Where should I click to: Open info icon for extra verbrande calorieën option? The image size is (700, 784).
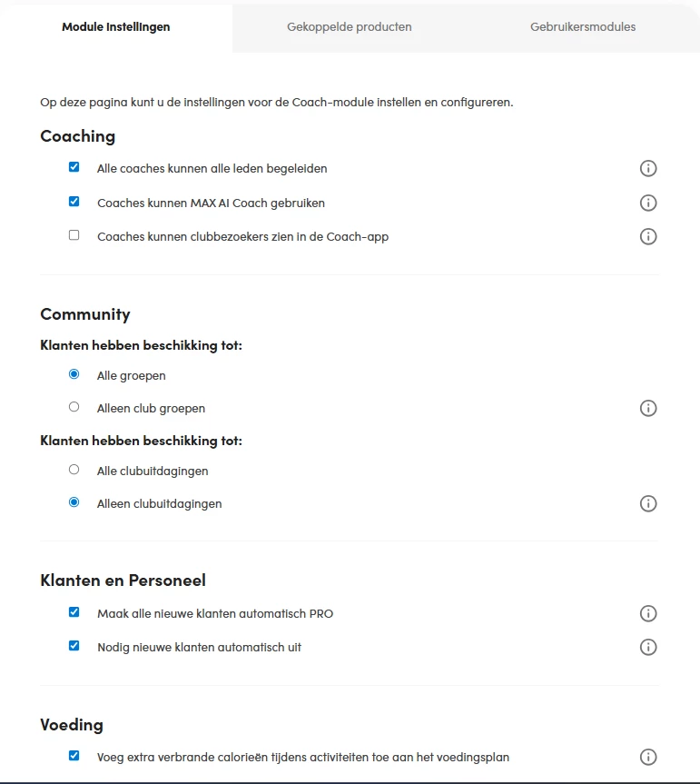pos(648,757)
